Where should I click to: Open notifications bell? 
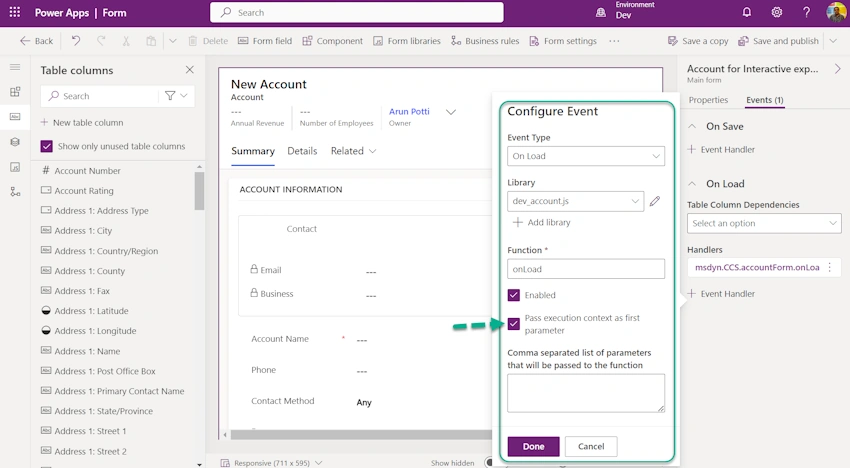(746, 12)
